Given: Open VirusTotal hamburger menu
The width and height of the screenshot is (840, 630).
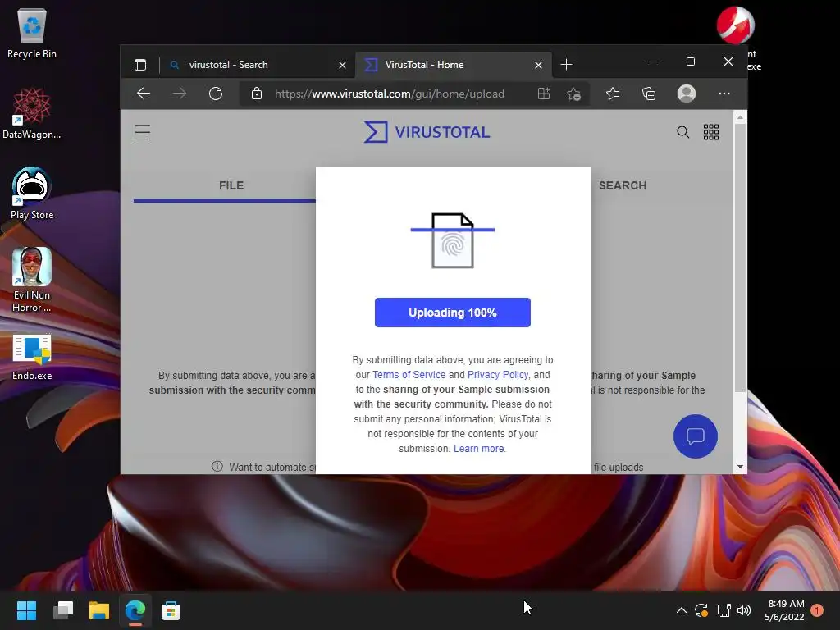Looking at the screenshot, I should (x=143, y=132).
